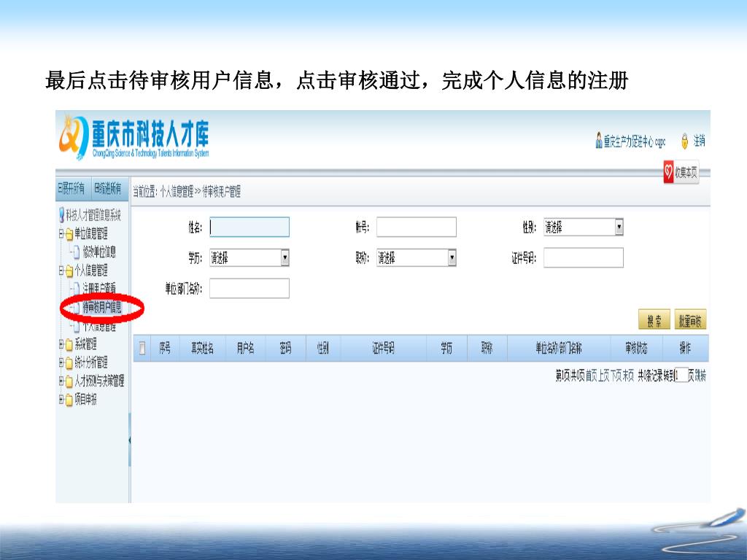Viewport: 747px width, 560px height.
Task: Expand the 人才预测与决策管理 tree node
Action: click(61, 381)
